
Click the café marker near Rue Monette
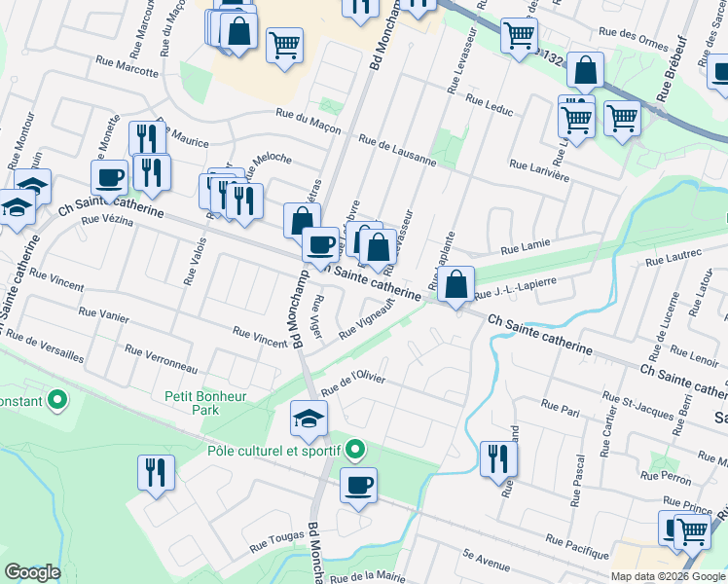pos(110,179)
